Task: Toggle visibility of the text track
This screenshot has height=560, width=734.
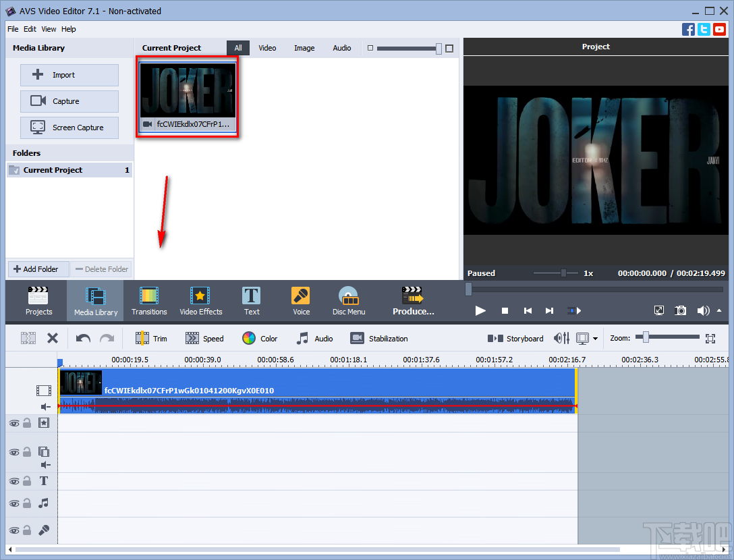Action: pyautogui.click(x=14, y=481)
